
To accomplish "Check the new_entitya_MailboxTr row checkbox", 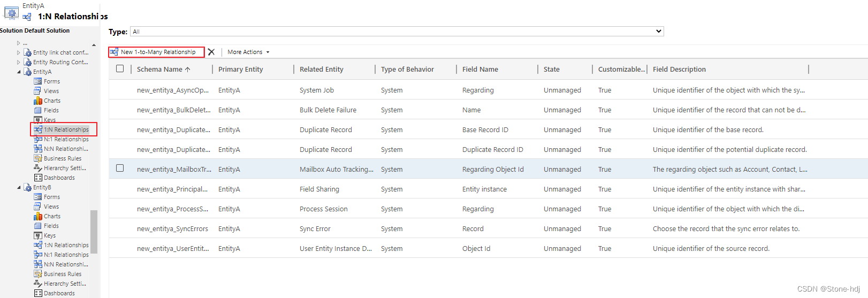I will coord(120,168).
